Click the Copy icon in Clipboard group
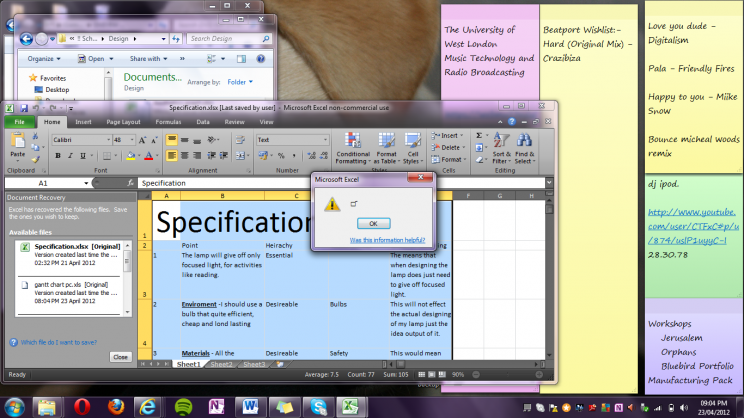This screenshot has width=744, height=418. tap(35, 148)
